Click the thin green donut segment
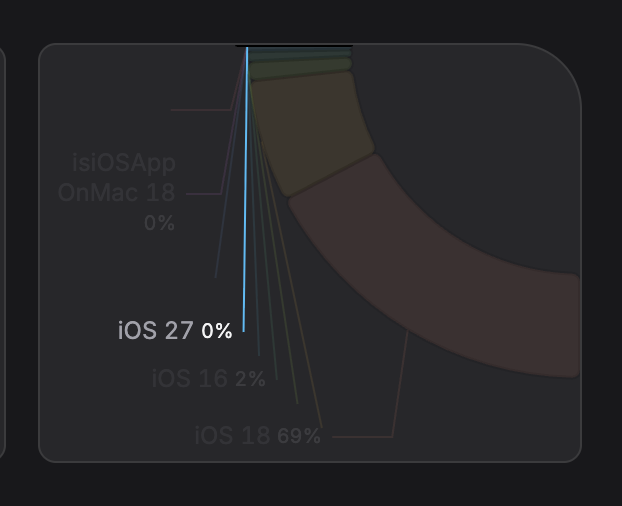Screen dimensions: 622x506 click(x=300, y=70)
